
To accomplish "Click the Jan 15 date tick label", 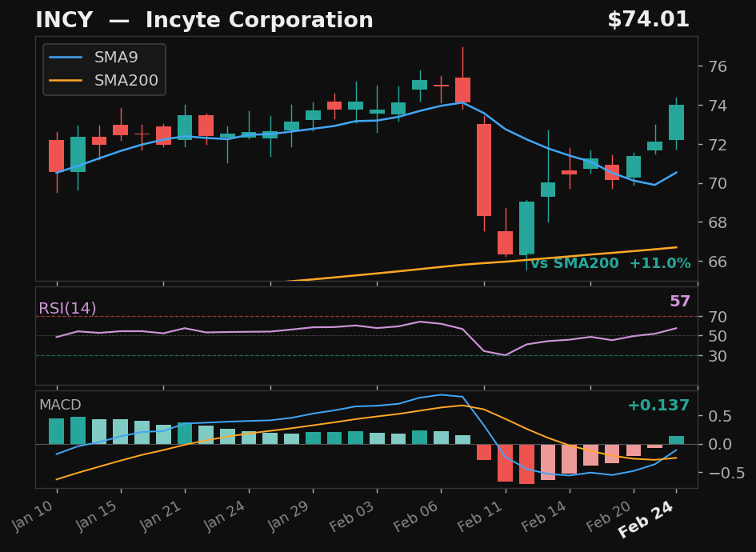I will point(98,516).
